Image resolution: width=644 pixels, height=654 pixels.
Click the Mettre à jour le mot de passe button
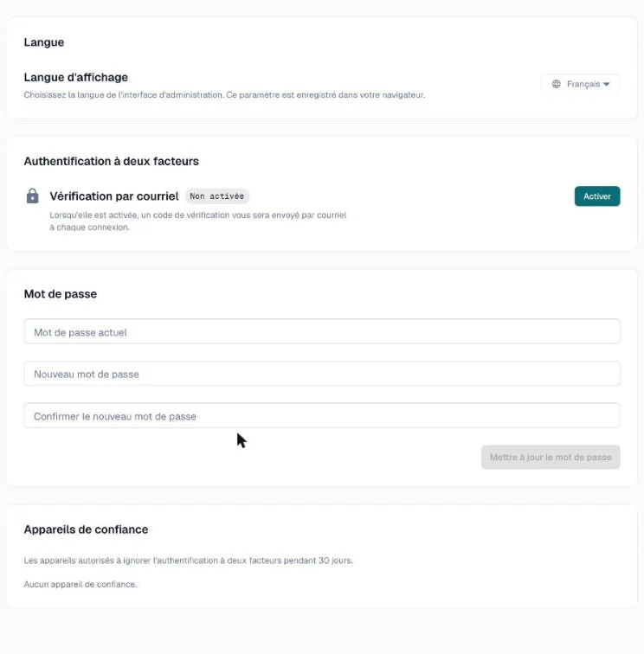pos(551,457)
